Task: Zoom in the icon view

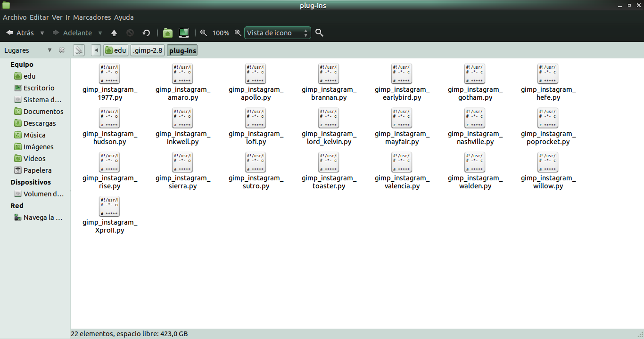Action: pyautogui.click(x=238, y=33)
